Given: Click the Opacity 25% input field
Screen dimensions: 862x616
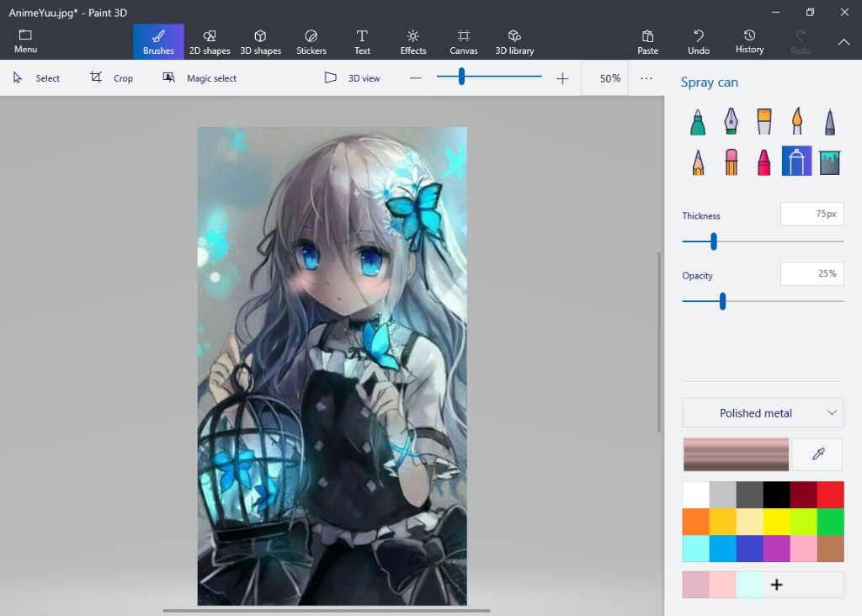Looking at the screenshot, I should click(811, 273).
